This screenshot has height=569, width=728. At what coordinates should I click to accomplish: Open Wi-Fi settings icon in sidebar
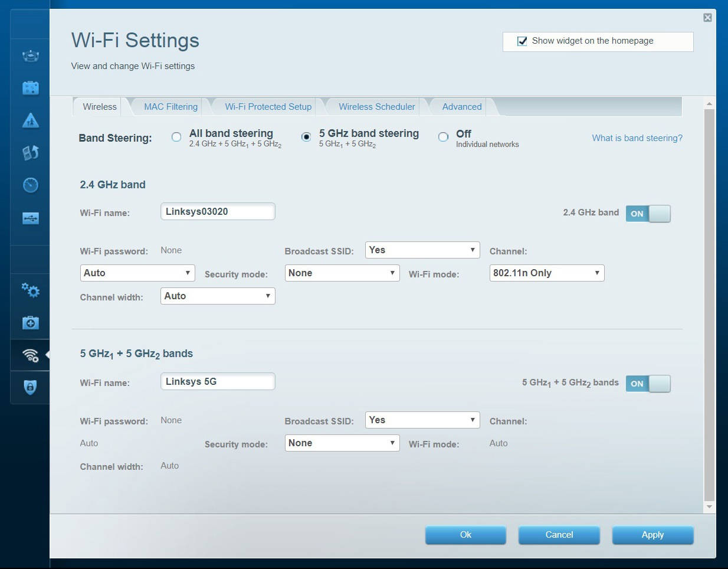pyautogui.click(x=30, y=355)
